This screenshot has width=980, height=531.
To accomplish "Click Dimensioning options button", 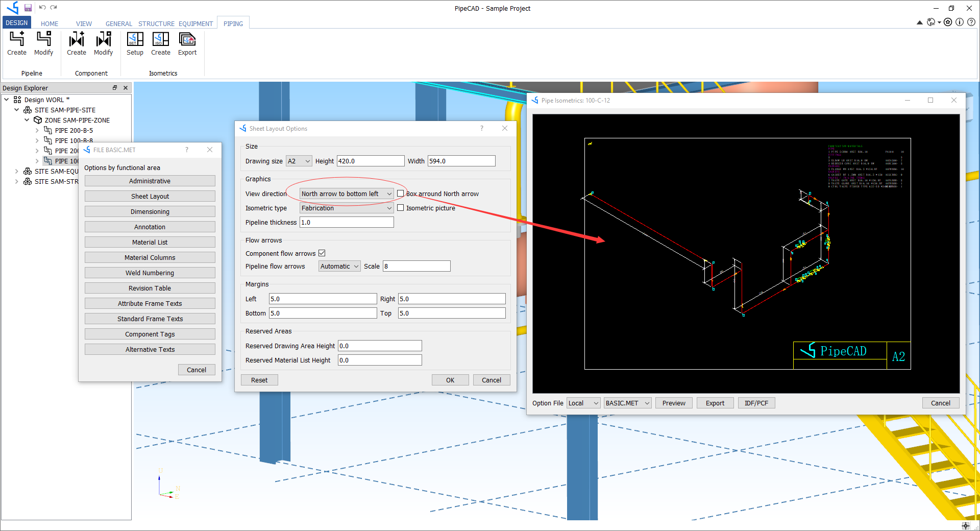I will (150, 212).
